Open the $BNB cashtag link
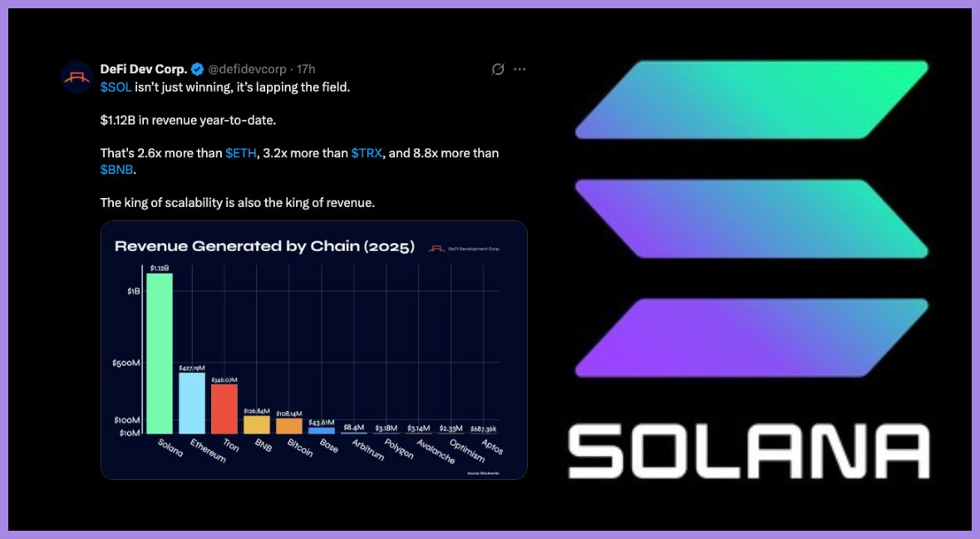 pyautogui.click(x=116, y=170)
